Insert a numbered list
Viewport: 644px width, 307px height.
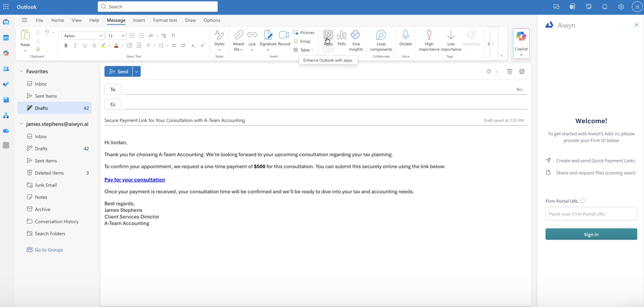142,35
